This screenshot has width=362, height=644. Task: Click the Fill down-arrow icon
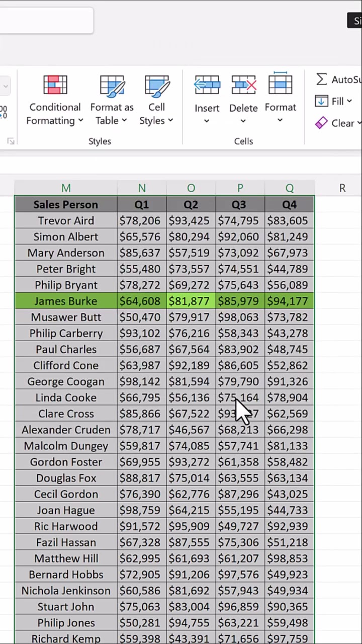(x=322, y=101)
